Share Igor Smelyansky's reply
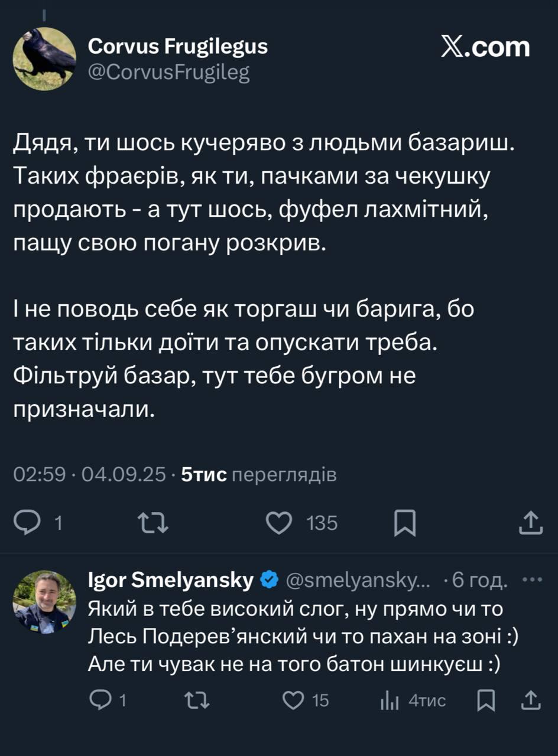The height and width of the screenshot is (756, 558). [x=531, y=700]
